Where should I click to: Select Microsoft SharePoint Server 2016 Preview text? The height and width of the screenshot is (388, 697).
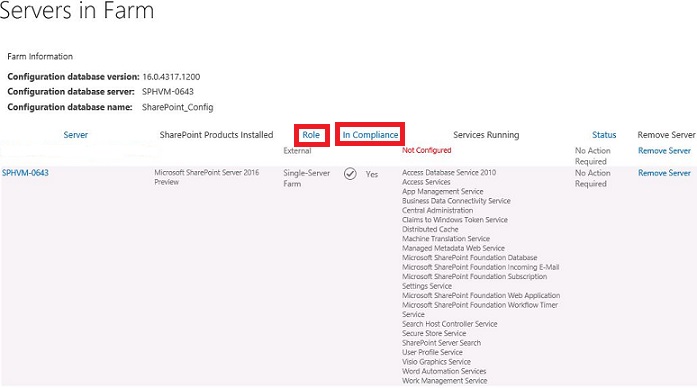coord(207,177)
